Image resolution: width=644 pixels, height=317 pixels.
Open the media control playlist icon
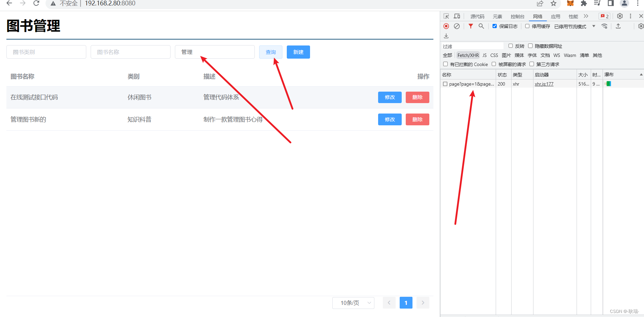(597, 3)
